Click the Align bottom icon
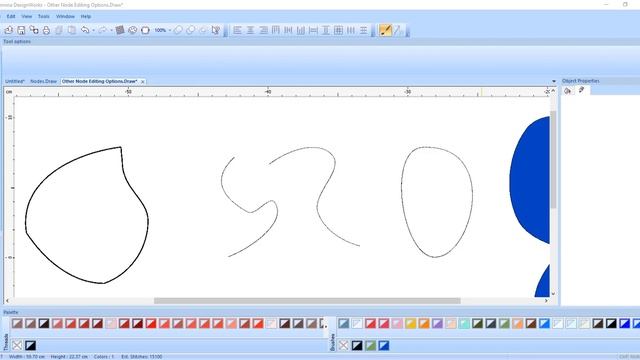The image size is (640, 360). (x=301, y=30)
